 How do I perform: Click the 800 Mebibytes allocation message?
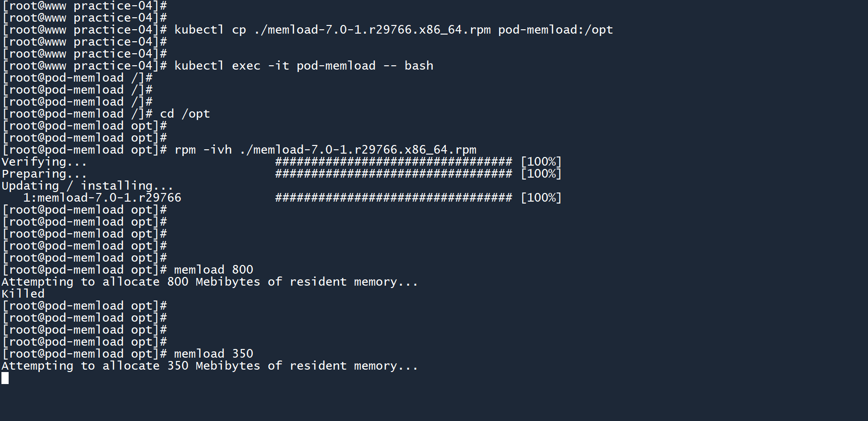[210, 282]
